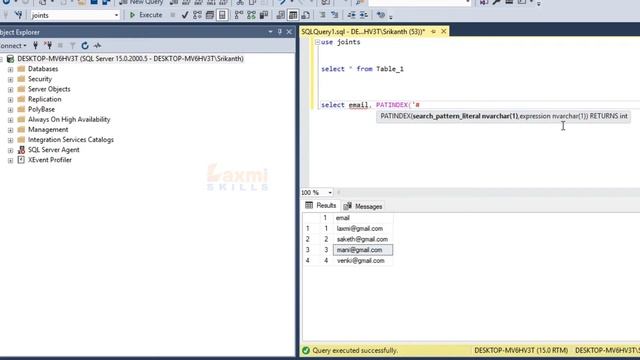Screen dimensions: 640x360
Task: Click the Execute query button
Action: tap(146, 15)
